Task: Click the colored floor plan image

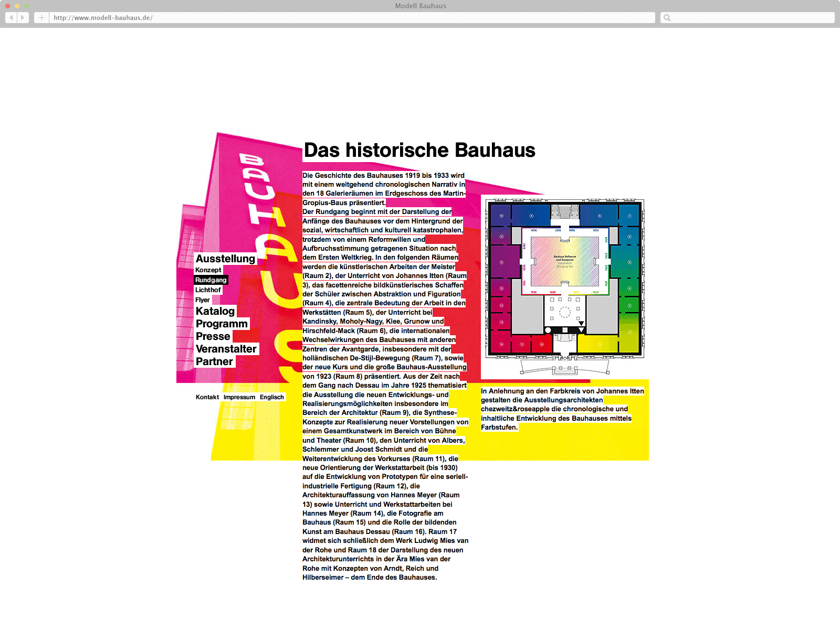Action: (x=564, y=287)
